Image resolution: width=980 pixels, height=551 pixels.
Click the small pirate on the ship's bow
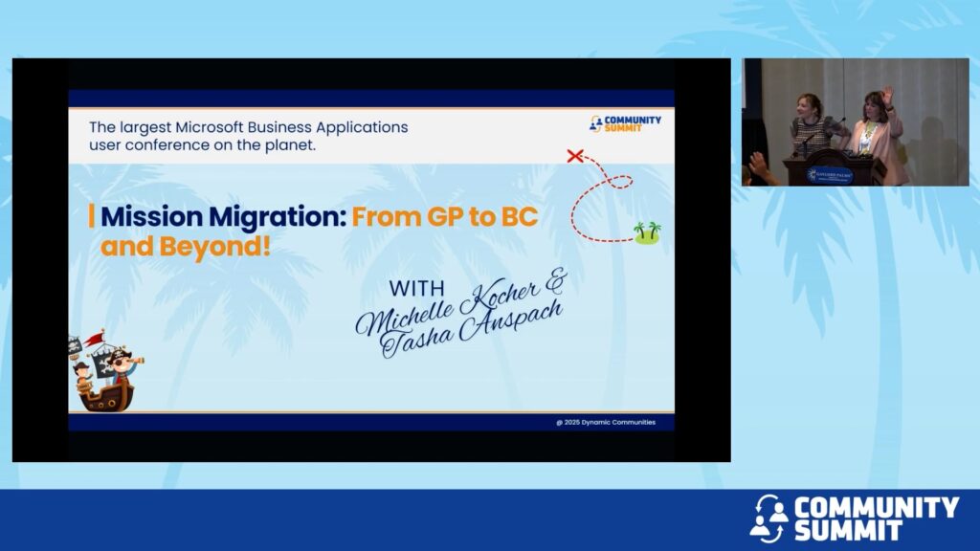(81, 377)
